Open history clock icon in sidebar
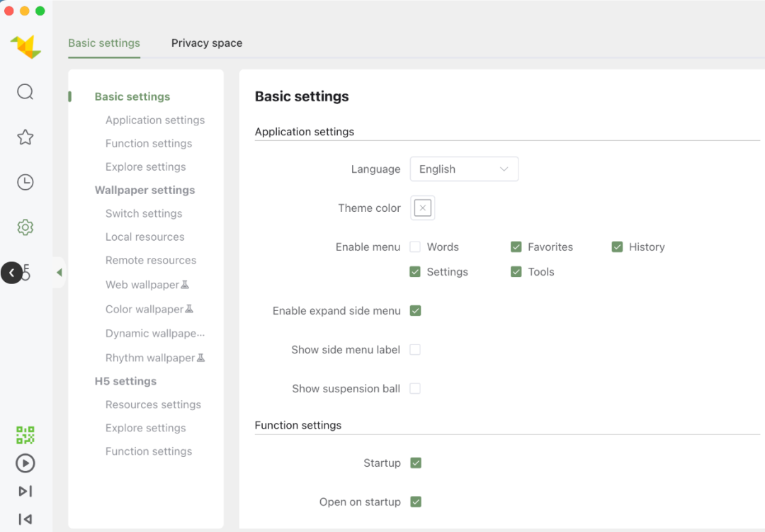The image size is (765, 532). pyautogui.click(x=25, y=182)
